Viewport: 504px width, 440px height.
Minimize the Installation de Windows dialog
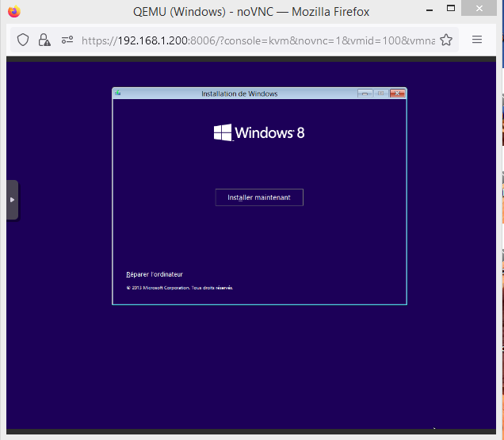365,94
